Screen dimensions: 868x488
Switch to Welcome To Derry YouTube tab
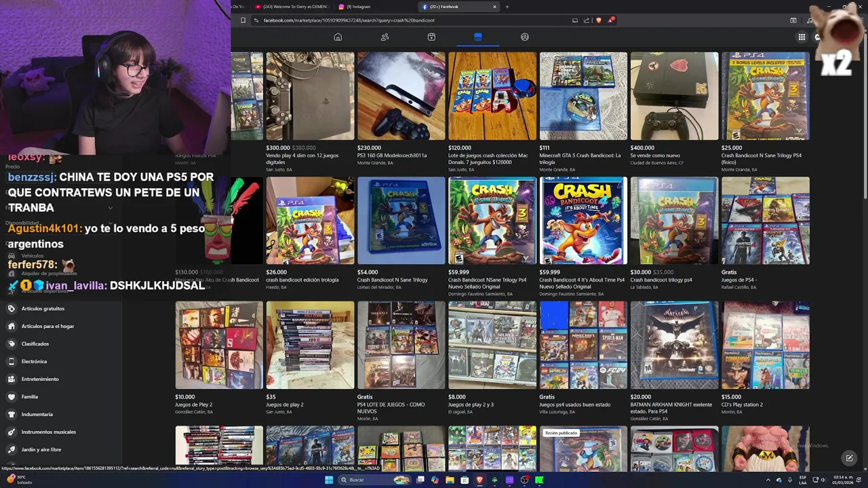pos(292,7)
